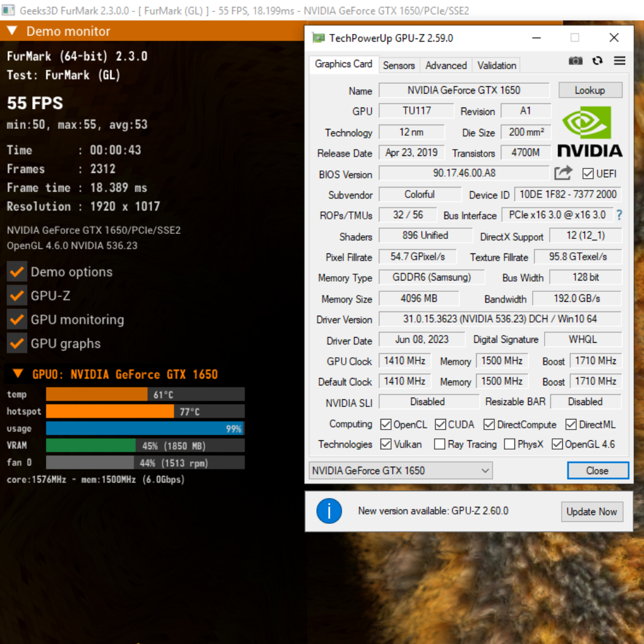Enable the Ray Tracing checkbox

click(x=440, y=444)
